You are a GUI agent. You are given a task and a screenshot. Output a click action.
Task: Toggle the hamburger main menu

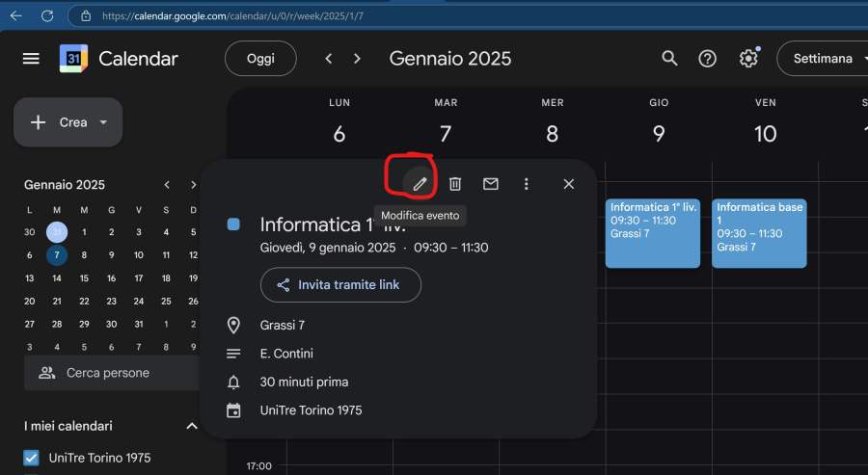coord(31,59)
